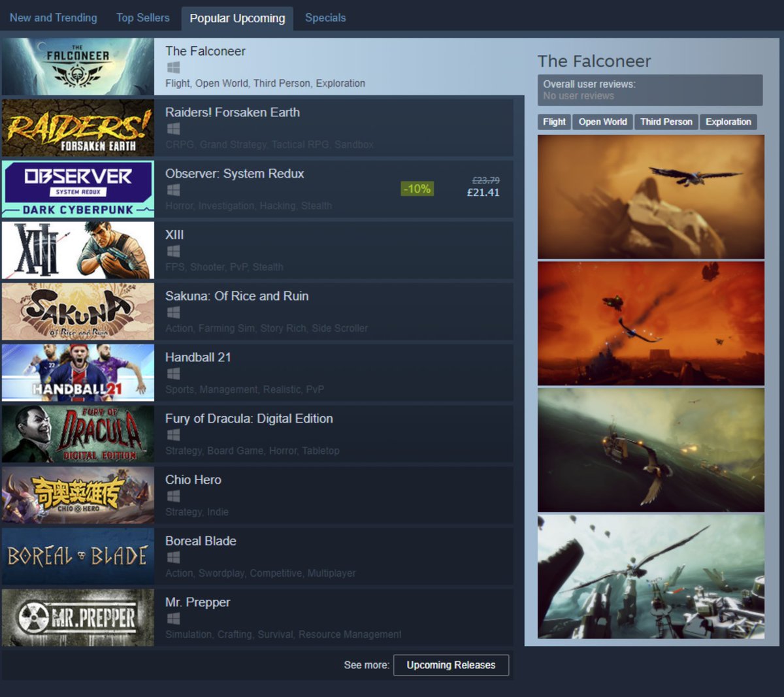Open the XIII game title

coord(174,235)
